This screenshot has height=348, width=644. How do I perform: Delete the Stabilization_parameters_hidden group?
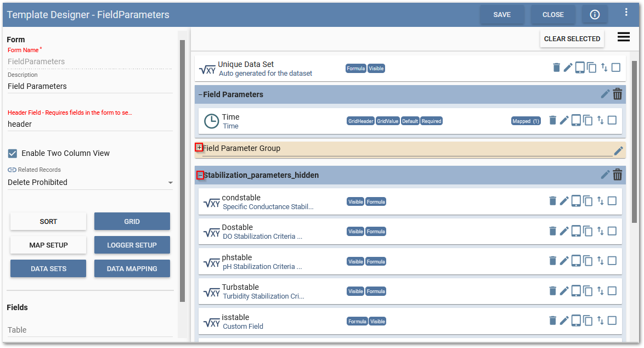click(x=618, y=175)
